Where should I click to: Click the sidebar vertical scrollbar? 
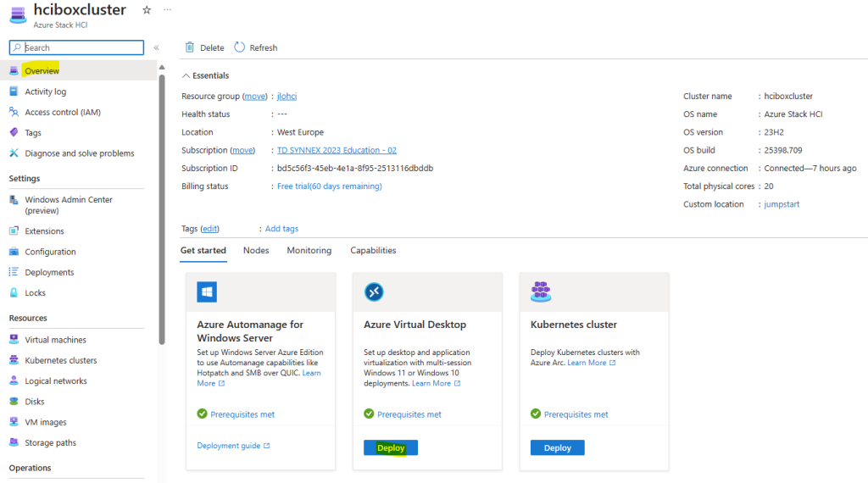[162, 209]
